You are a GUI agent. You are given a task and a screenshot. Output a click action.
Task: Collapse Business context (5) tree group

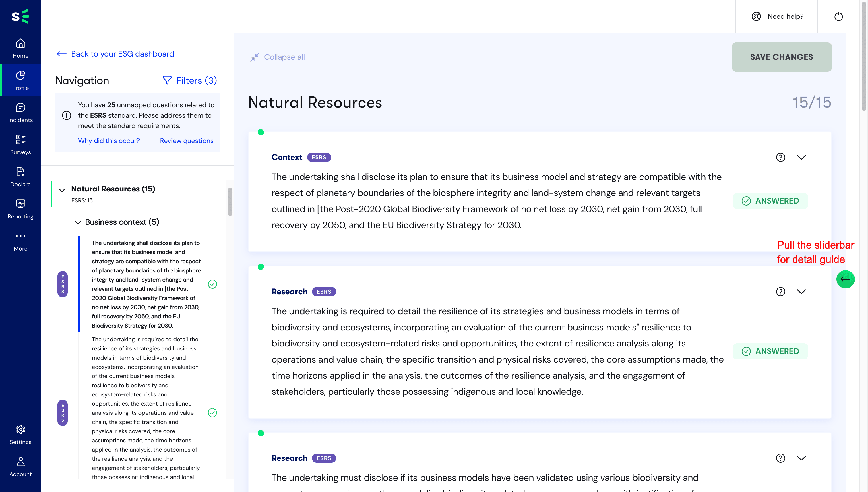[78, 222]
